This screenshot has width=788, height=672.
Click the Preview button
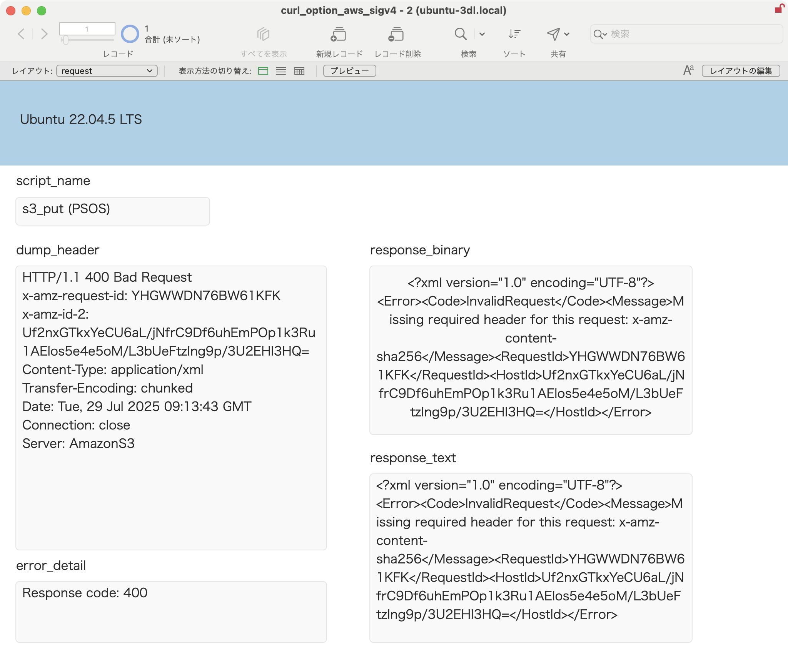tap(349, 71)
